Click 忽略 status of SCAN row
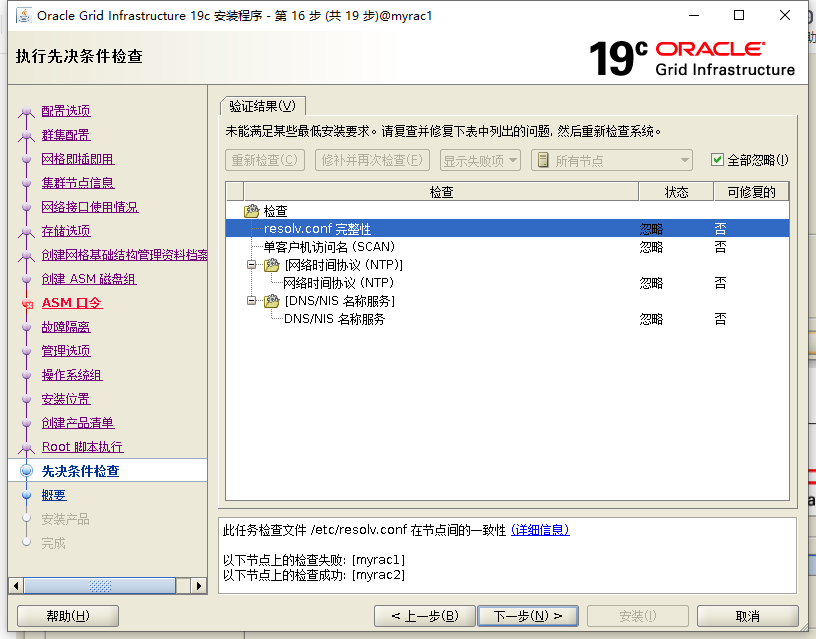 pos(651,247)
